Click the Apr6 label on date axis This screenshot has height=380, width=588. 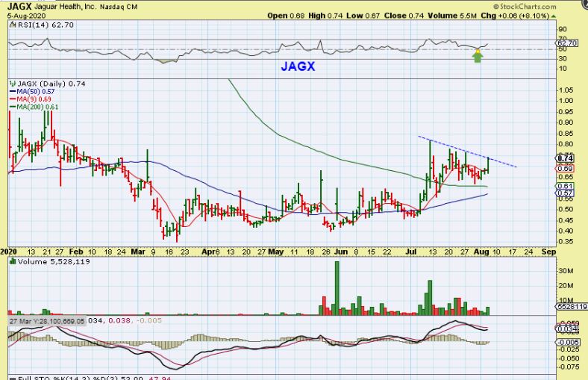(210, 252)
